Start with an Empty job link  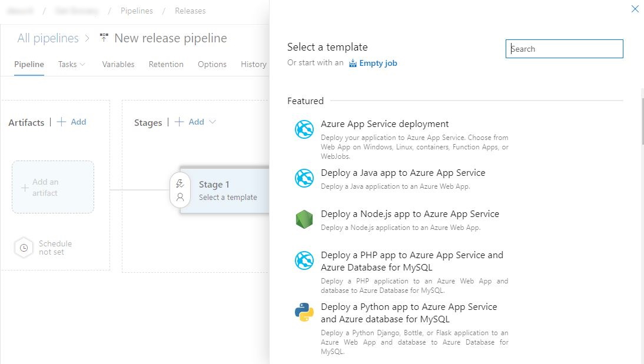(378, 63)
